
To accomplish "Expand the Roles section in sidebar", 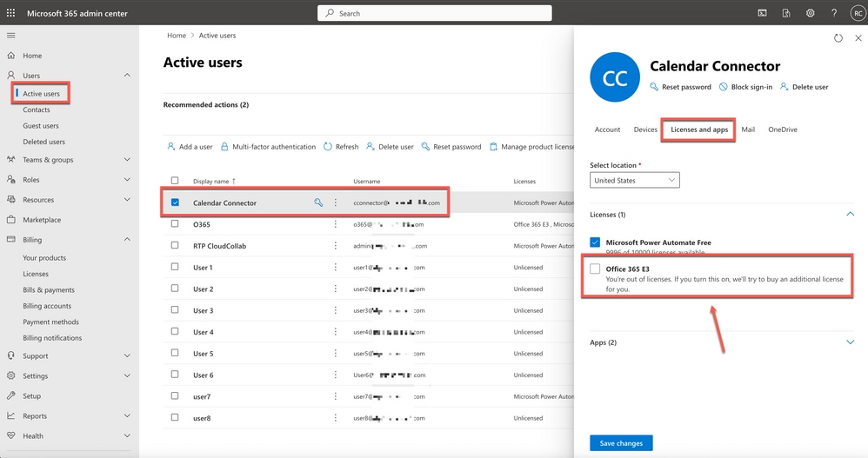I will [127, 179].
